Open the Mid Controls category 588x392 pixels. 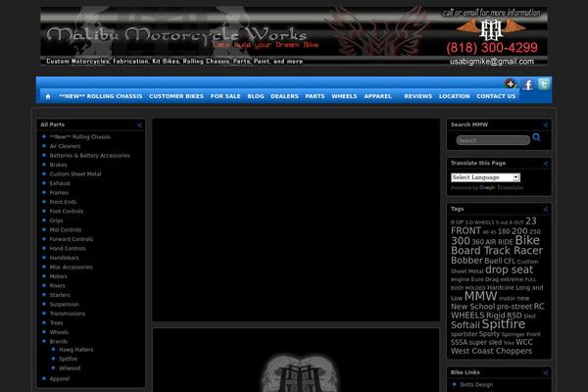coord(66,230)
